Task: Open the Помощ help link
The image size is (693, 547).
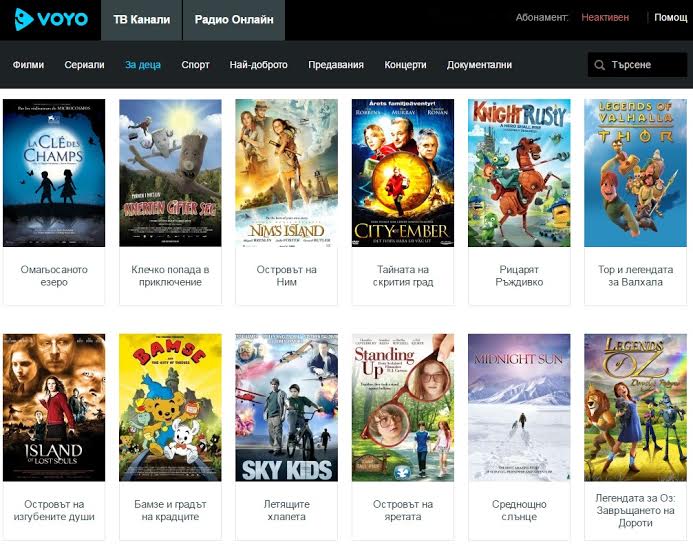Action: (671, 17)
